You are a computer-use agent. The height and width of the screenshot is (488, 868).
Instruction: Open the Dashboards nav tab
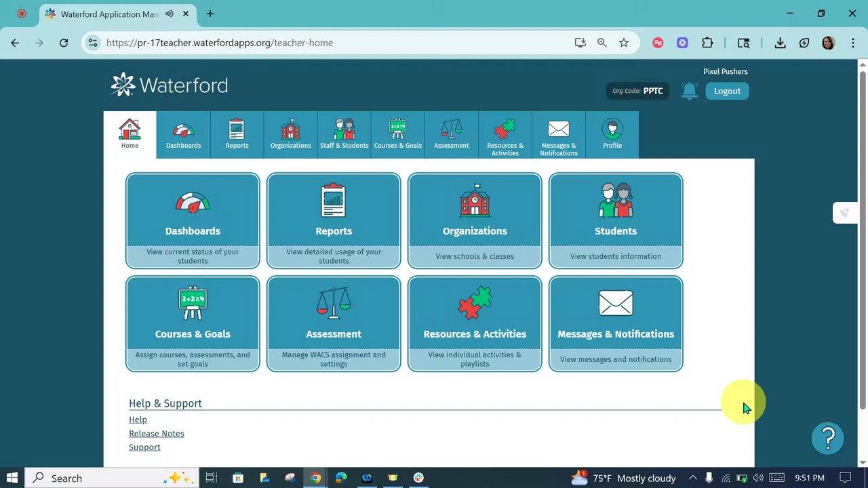[183, 135]
